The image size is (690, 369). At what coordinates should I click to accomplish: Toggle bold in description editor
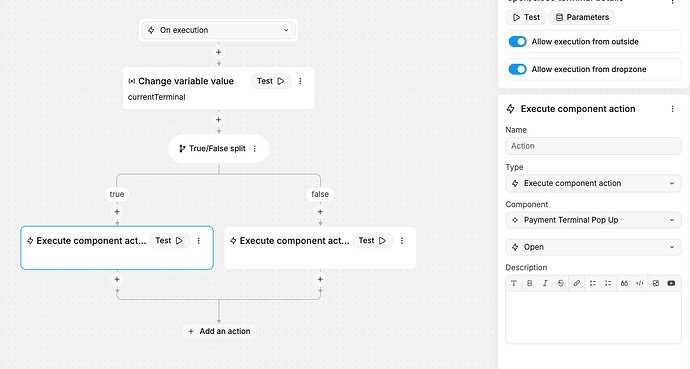(x=529, y=283)
